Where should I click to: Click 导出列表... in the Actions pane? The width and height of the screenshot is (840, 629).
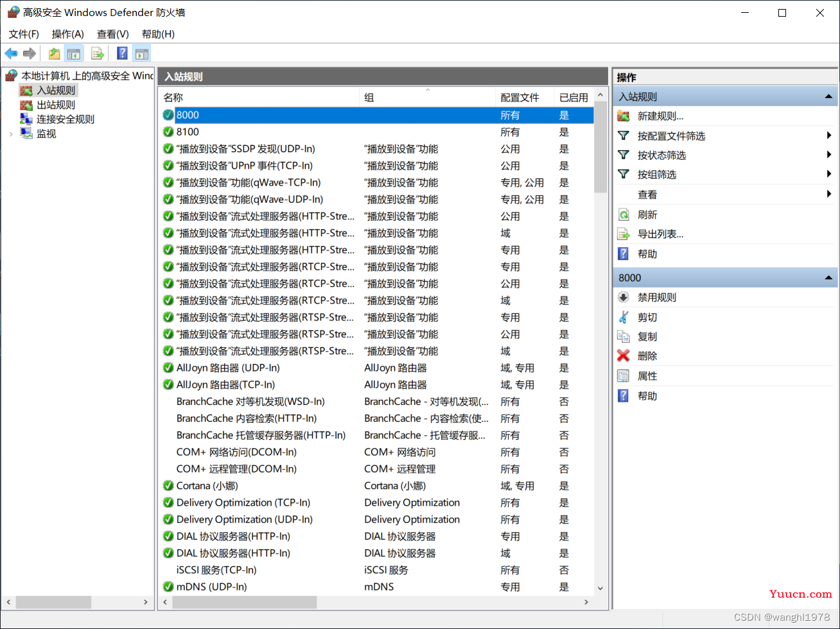tap(660, 234)
